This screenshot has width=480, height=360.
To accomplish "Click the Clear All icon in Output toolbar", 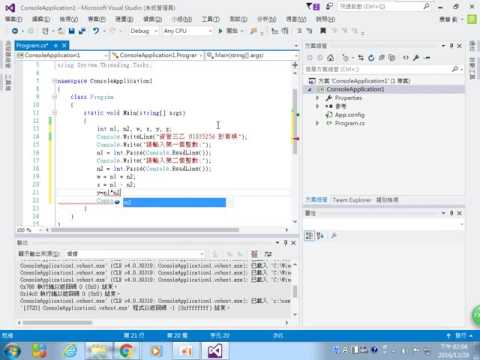I will tap(255, 254).
